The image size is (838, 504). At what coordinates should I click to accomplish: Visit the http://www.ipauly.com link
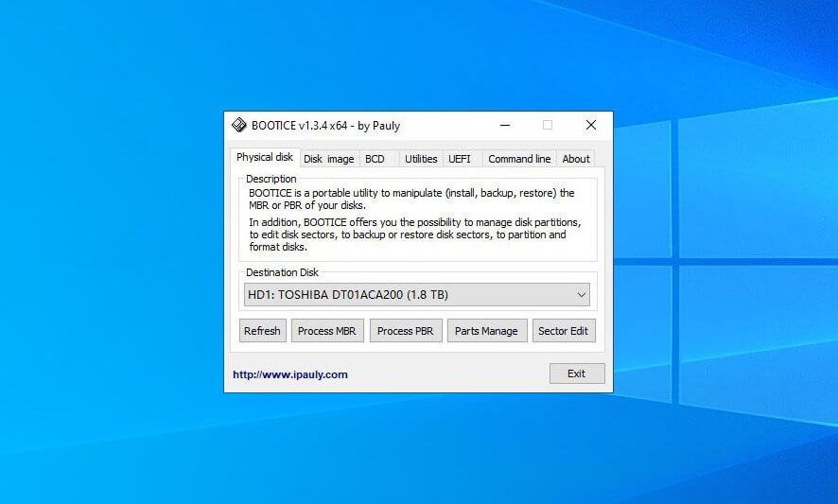(290, 374)
